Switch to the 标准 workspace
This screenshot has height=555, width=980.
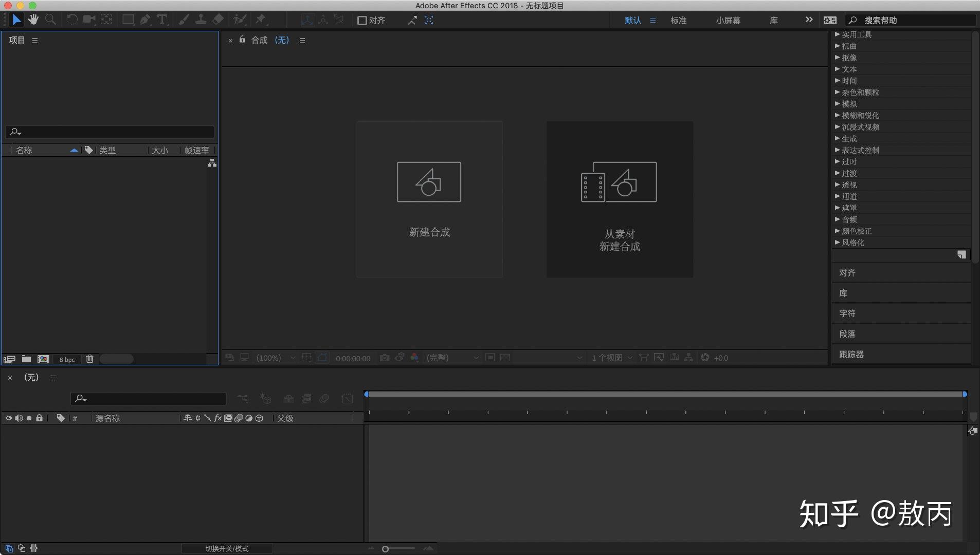(x=679, y=20)
